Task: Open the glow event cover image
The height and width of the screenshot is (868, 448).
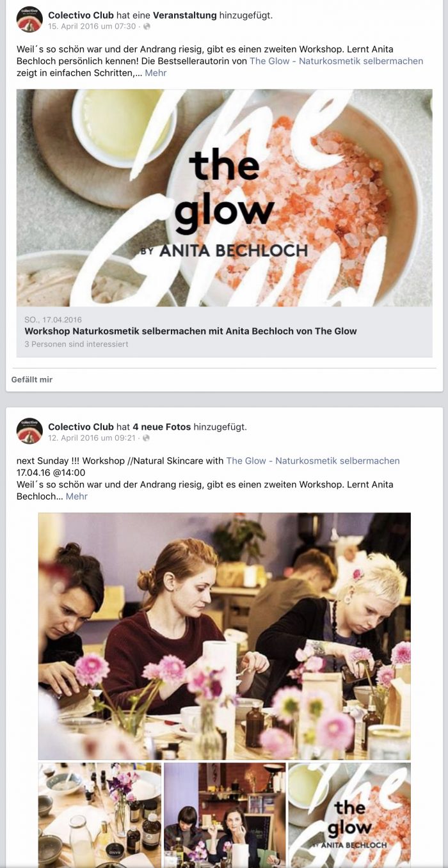Action: (x=224, y=198)
